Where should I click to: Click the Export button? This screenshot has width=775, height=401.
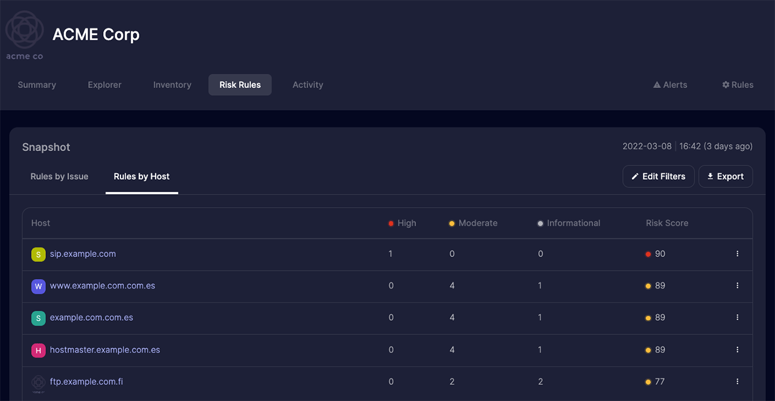(725, 177)
